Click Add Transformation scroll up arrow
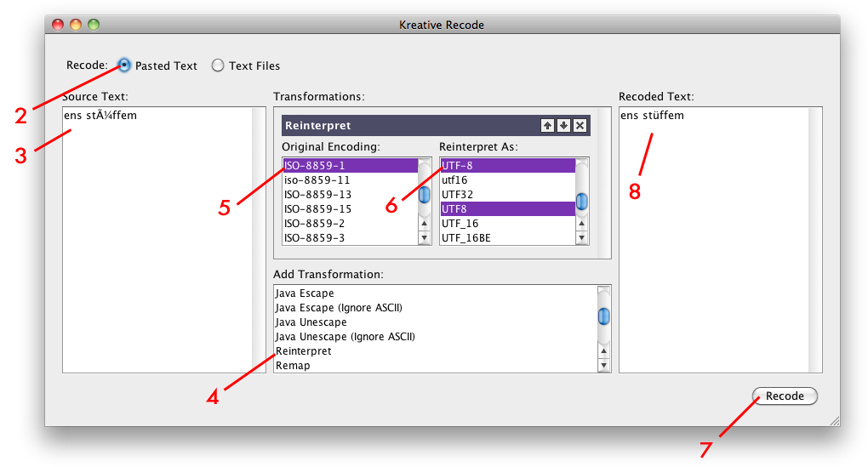868x467 pixels. (604, 350)
